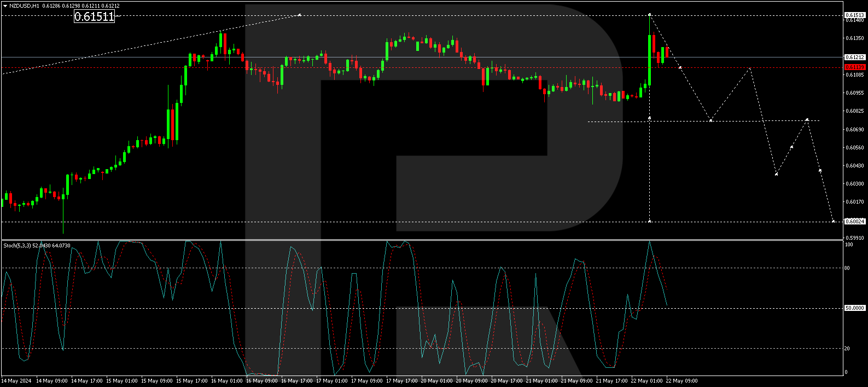This screenshot has height=387, width=868.
Task: Click the 20 level label on stochastic scale
Action: (847, 348)
